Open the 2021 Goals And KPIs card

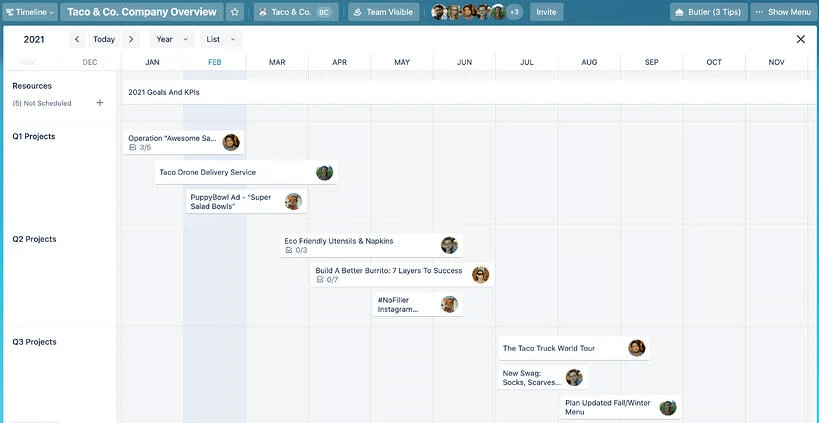tap(469, 92)
